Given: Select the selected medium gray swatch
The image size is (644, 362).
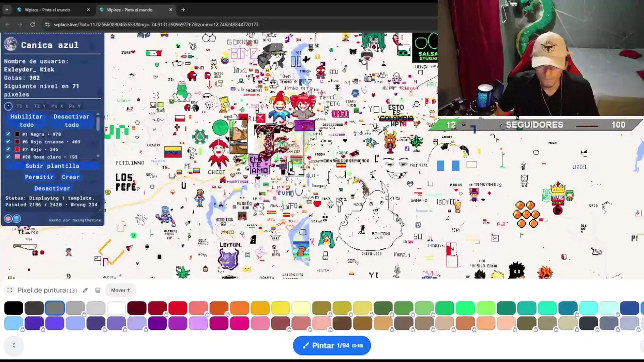Looking at the screenshot, I should pos(55,308).
